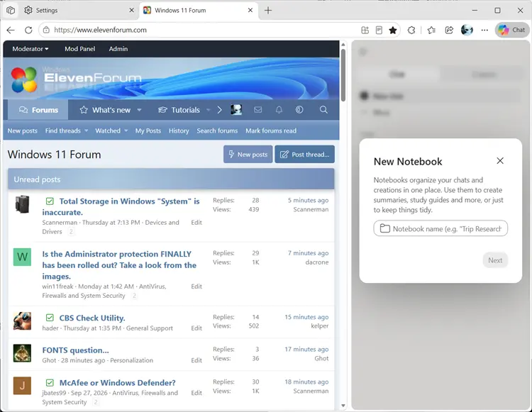Click the page vertical scrollbar thumb
Image resolution: width=532 pixels, height=412 pixels.
click(343, 75)
